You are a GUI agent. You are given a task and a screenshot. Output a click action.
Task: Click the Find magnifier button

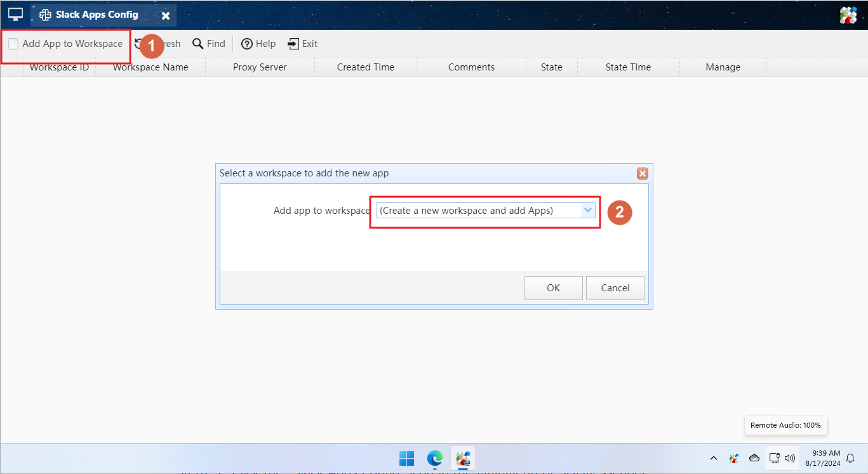pyautogui.click(x=209, y=44)
